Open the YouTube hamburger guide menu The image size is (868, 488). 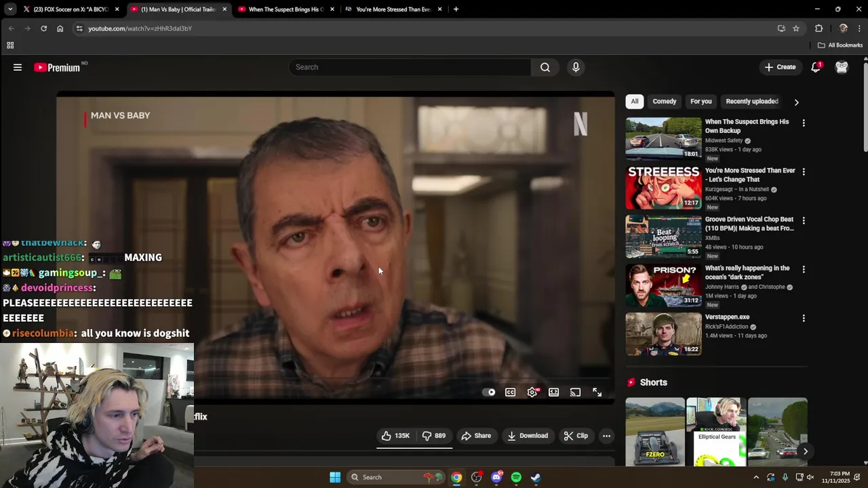[x=18, y=67]
